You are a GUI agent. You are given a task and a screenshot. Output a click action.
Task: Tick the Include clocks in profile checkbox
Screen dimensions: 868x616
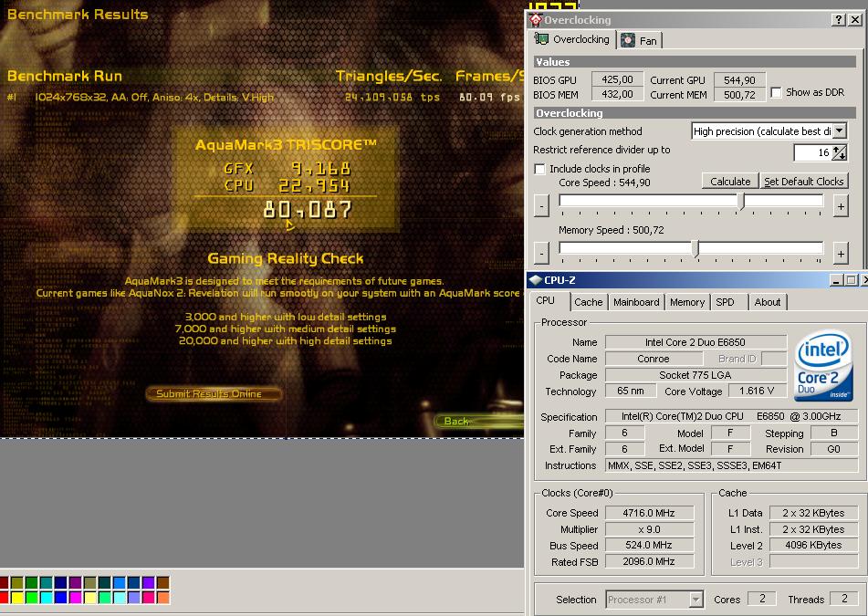pyautogui.click(x=539, y=169)
